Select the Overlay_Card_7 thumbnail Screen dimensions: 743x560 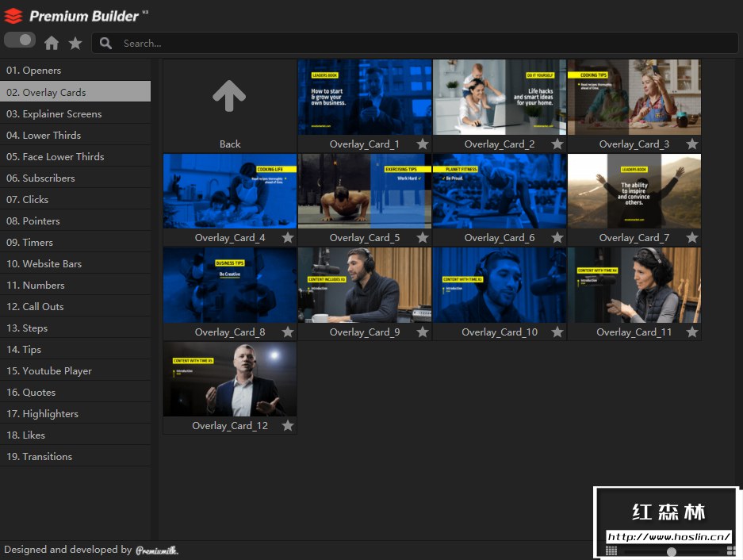[634, 191]
